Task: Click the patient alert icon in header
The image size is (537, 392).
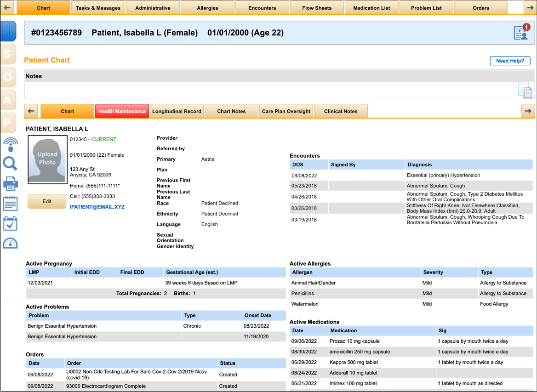Action: [x=521, y=32]
